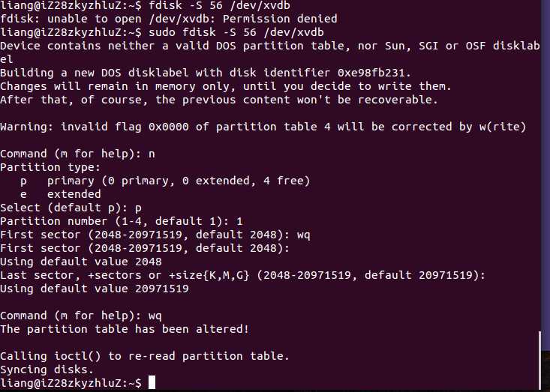Click the 'Last sector, +sectors or +size' line
The height and width of the screenshot is (392, 550).
pos(242,275)
